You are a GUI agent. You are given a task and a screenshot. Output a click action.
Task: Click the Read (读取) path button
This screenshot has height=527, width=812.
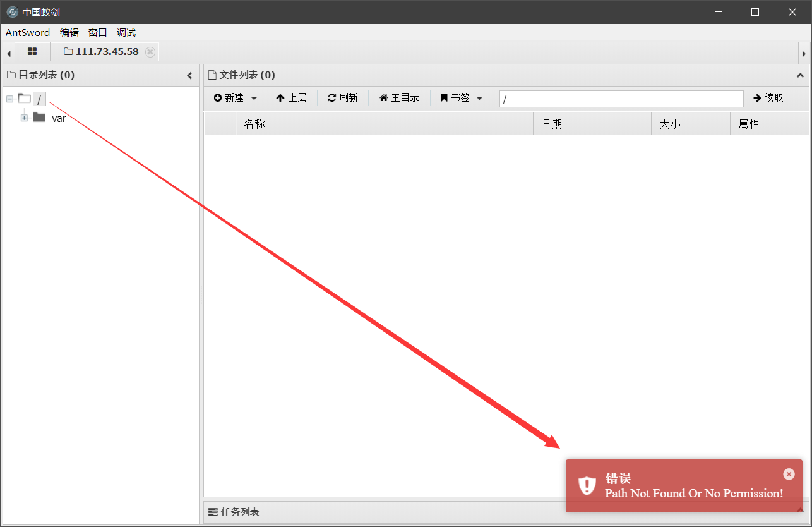[x=768, y=98]
